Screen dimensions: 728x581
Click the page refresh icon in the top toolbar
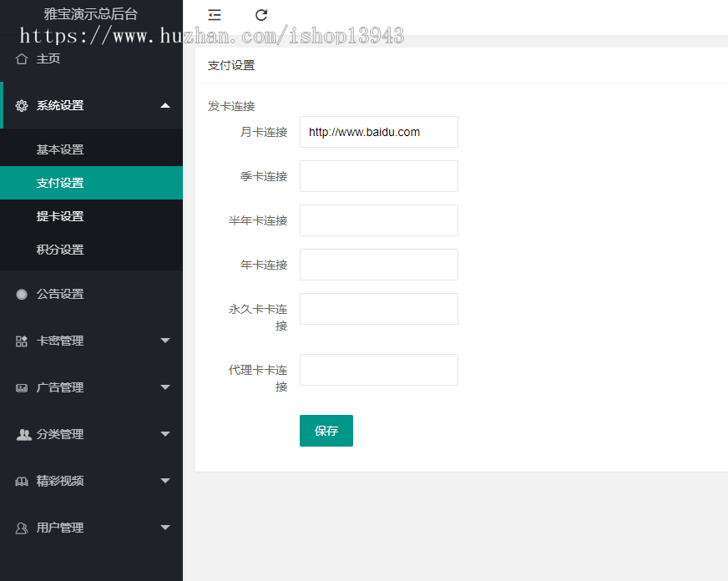coord(261,14)
